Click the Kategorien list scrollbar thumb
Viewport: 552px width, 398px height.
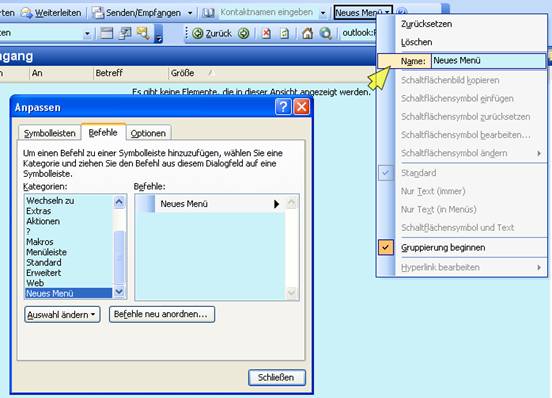119,257
